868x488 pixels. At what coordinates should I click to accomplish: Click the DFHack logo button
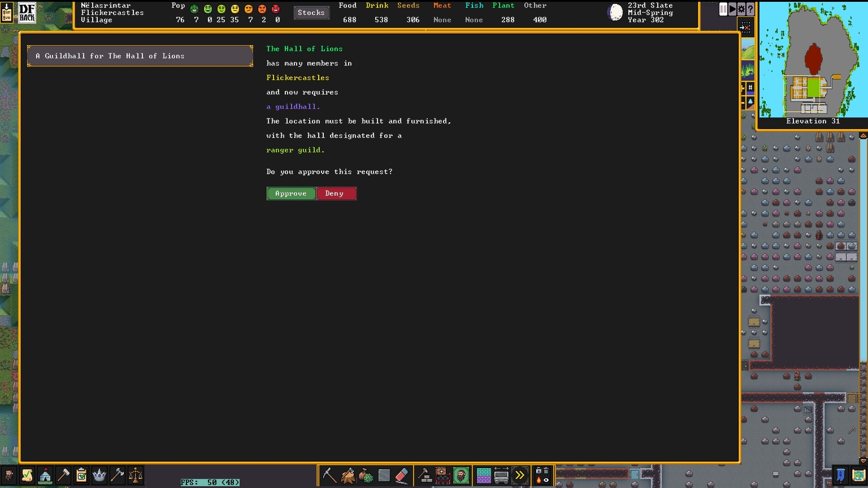tap(27, 13)
